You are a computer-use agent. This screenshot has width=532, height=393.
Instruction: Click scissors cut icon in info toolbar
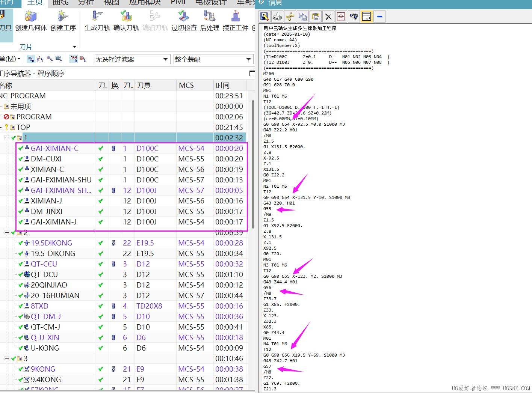coord(290,17)
